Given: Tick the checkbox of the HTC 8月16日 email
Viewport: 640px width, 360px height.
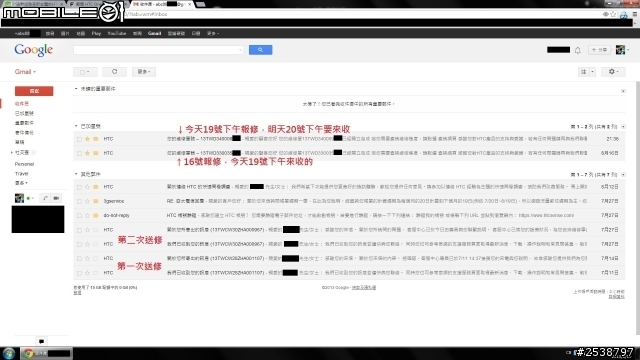Looking at the screenshot, I should coord(79,153).
